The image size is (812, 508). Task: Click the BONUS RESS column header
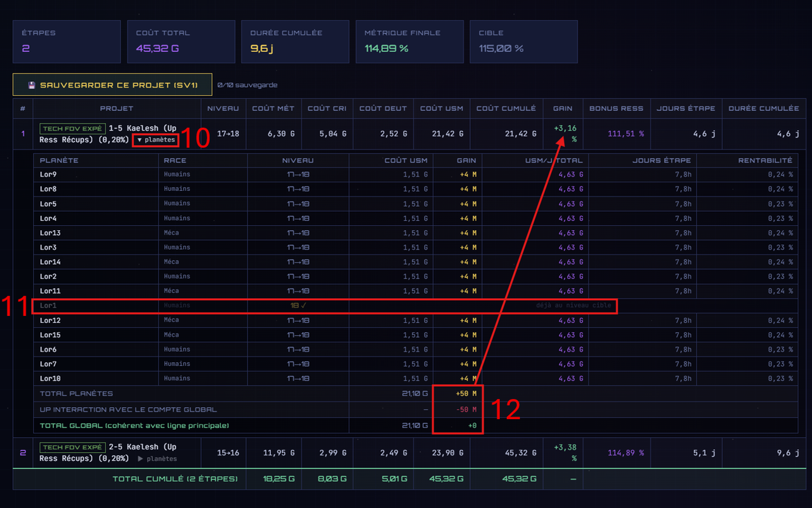pyautogui.click(x=617, y=108)
